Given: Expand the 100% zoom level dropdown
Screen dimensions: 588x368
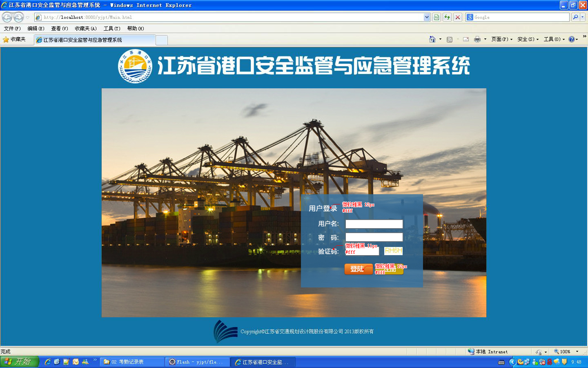Looking at the screenshot, I should (577, 352).
